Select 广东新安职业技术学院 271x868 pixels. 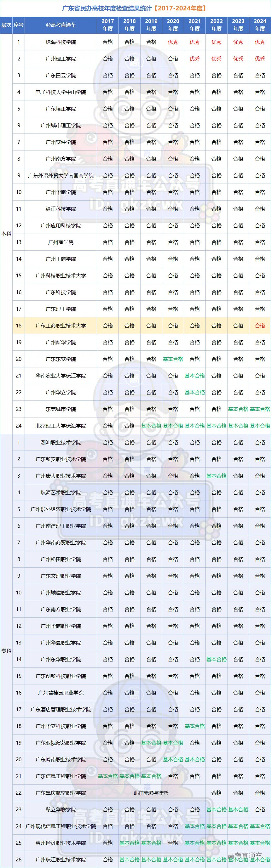pos(61,459)
